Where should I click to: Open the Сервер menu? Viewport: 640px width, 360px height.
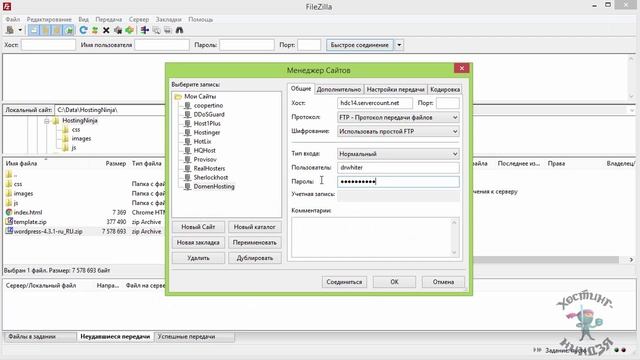tap(139, 19)
